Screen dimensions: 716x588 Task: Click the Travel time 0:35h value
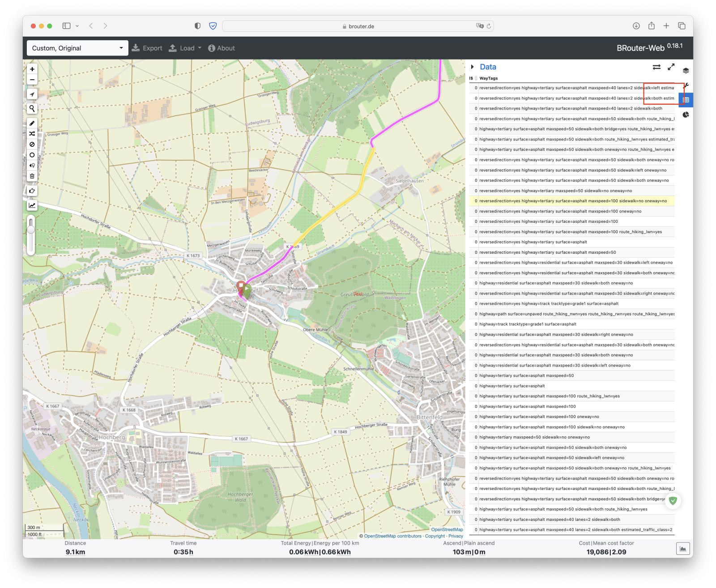click(x=183, y=552)
